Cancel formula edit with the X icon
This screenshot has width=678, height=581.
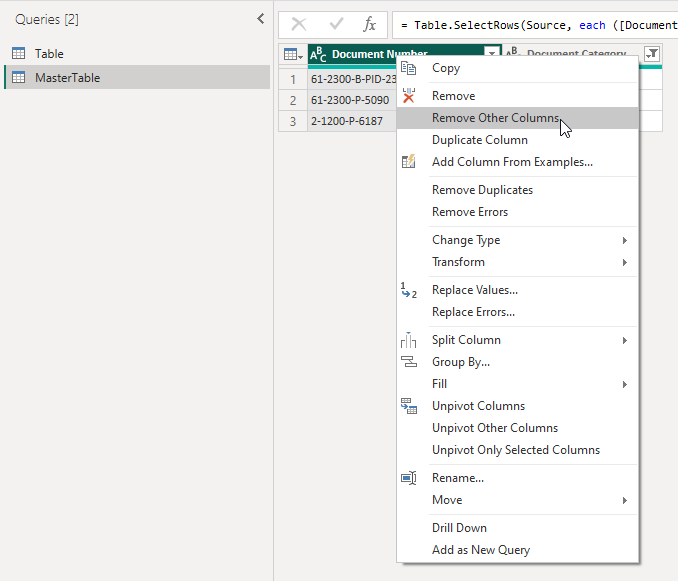coord(299,24)
